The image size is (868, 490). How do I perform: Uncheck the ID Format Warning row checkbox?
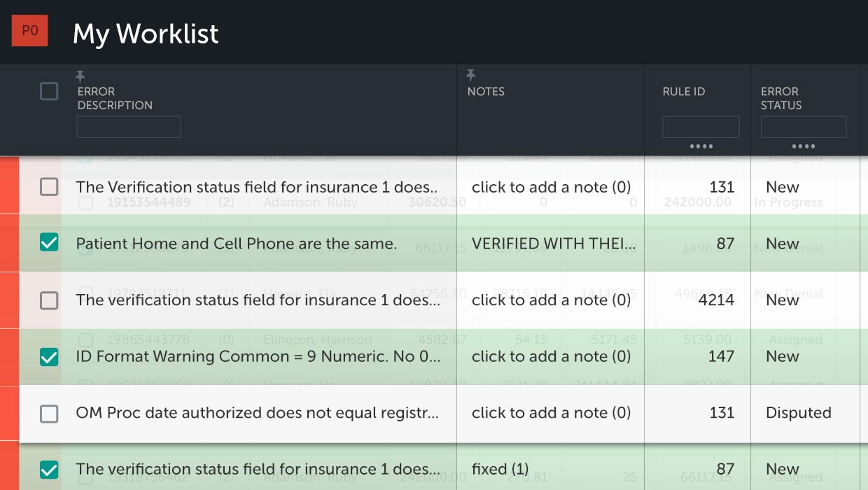tap(49, 356)
